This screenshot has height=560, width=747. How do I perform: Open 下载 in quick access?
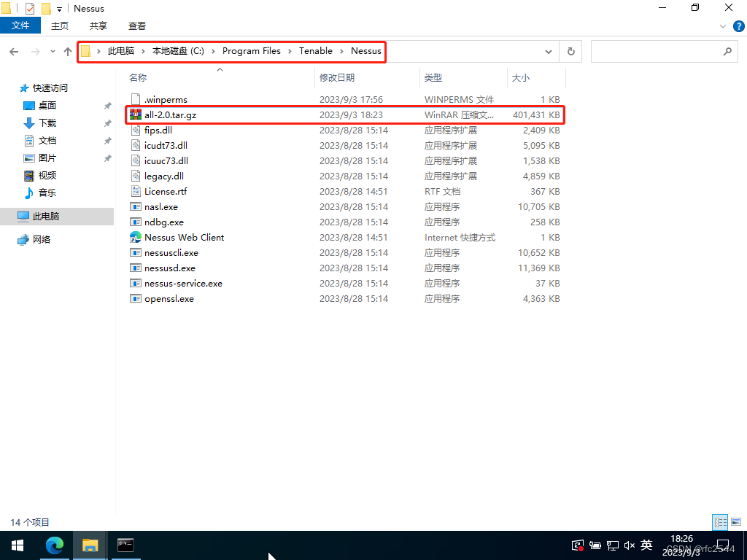[40, 122]
